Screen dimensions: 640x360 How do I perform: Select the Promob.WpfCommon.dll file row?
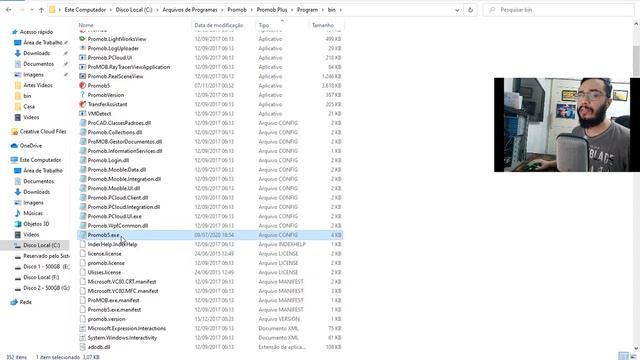tap(210, 226)
